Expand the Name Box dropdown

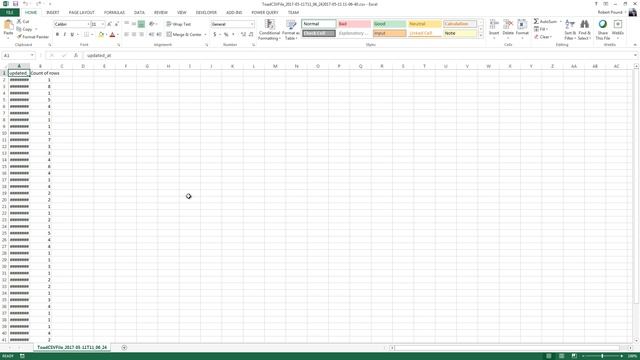[32, 55]
